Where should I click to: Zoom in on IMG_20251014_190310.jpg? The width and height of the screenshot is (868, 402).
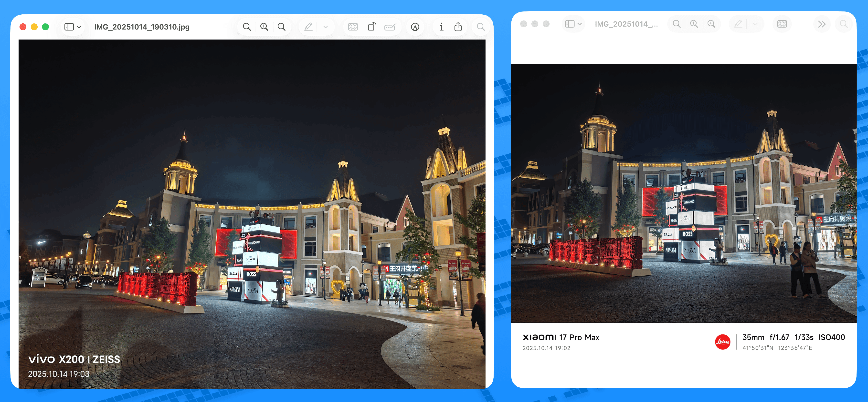(282, 27)
